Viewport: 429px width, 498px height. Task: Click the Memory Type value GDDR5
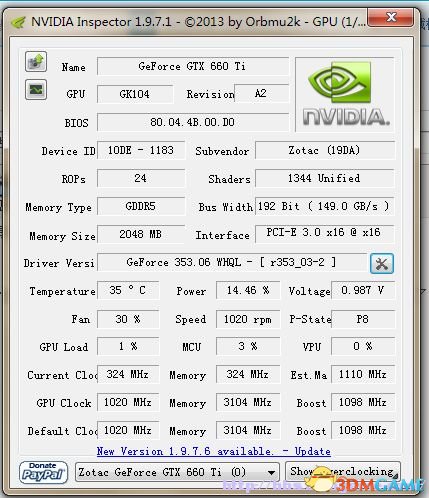point(141,206)
